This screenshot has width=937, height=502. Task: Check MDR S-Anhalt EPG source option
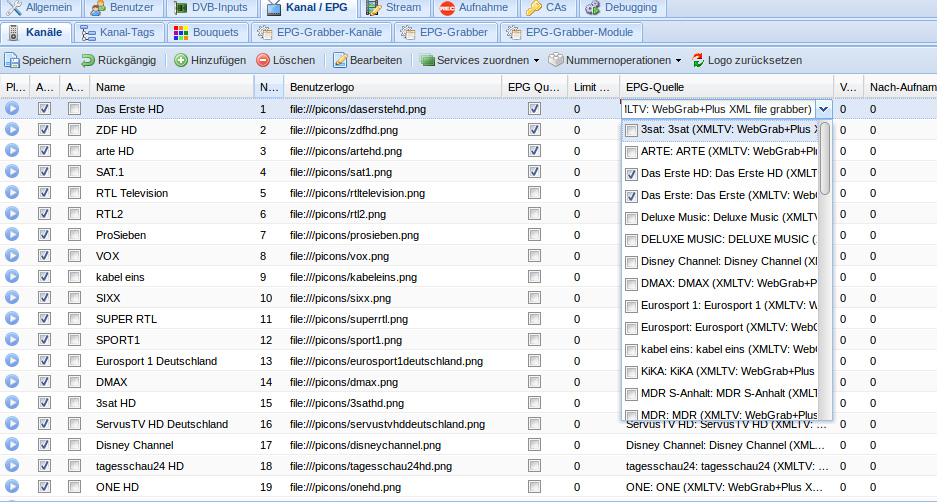[631, 394]
